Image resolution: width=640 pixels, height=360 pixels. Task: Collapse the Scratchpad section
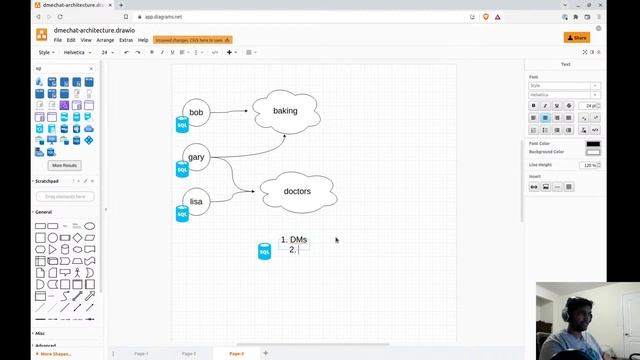(x=46, y=181)
